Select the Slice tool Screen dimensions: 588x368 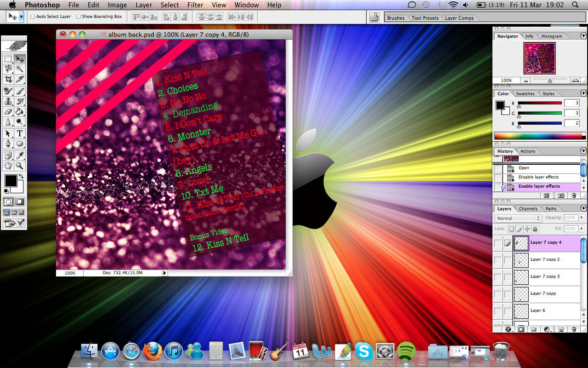20,79
